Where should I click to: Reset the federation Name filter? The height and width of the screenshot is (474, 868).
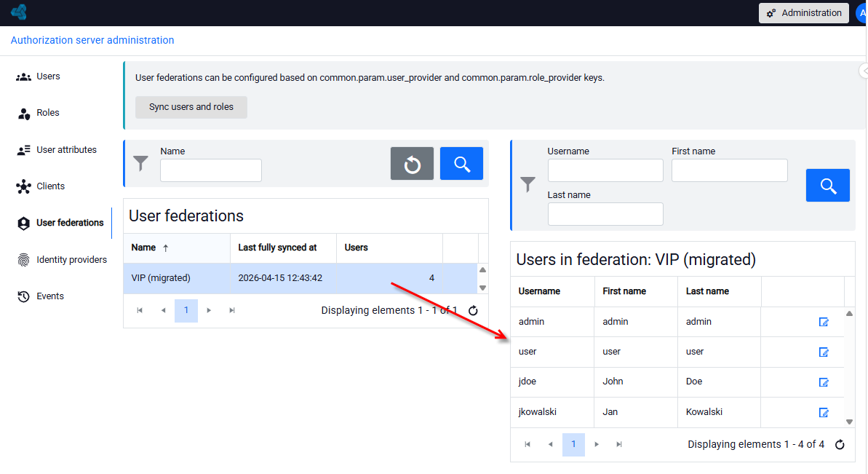[412, 164]
